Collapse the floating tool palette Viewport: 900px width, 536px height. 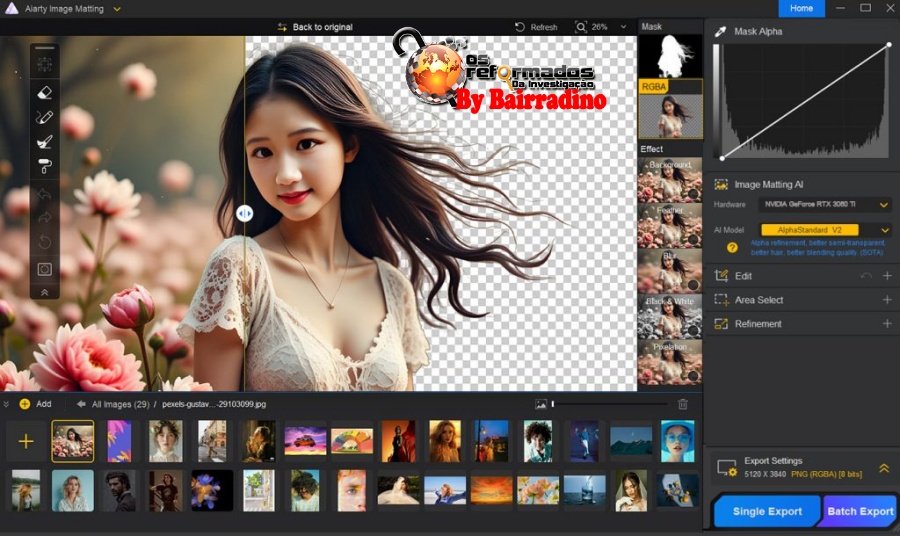point(44,292)
